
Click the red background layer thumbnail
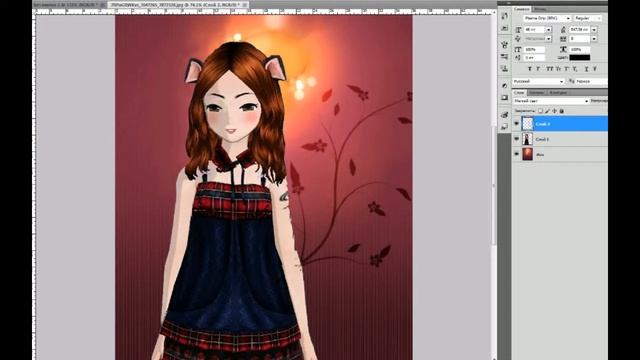coord(528,154)
